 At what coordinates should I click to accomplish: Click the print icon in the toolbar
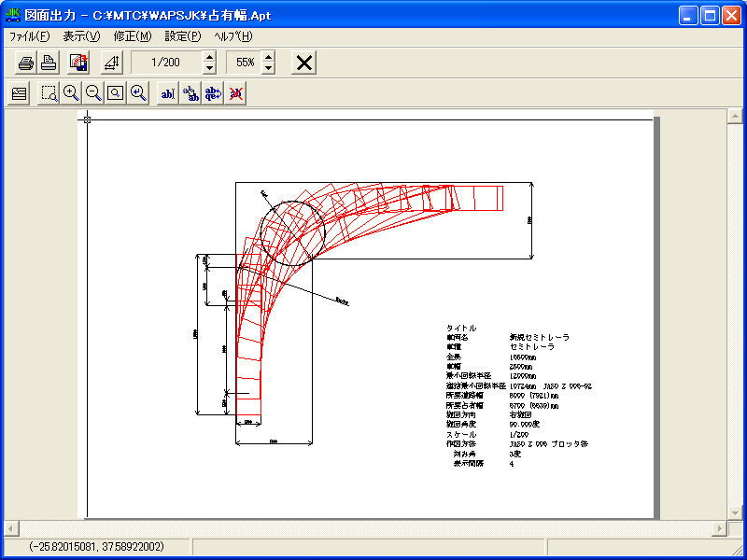point(26,63)
